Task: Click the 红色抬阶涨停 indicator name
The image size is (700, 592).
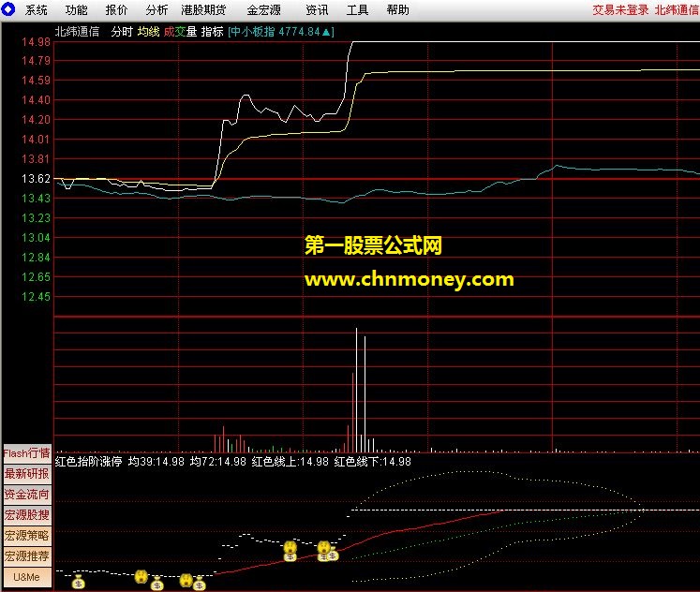Action: [88, 461]
